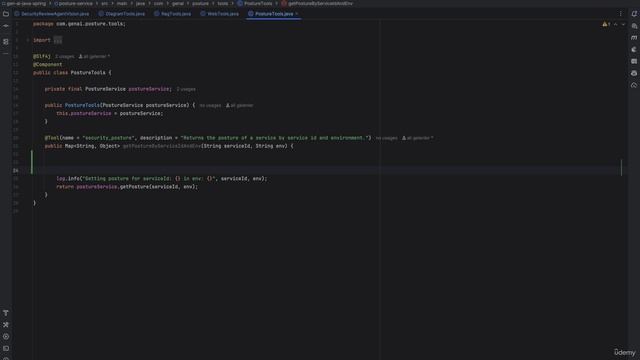Click the log.info statement line

coord(162,178)
